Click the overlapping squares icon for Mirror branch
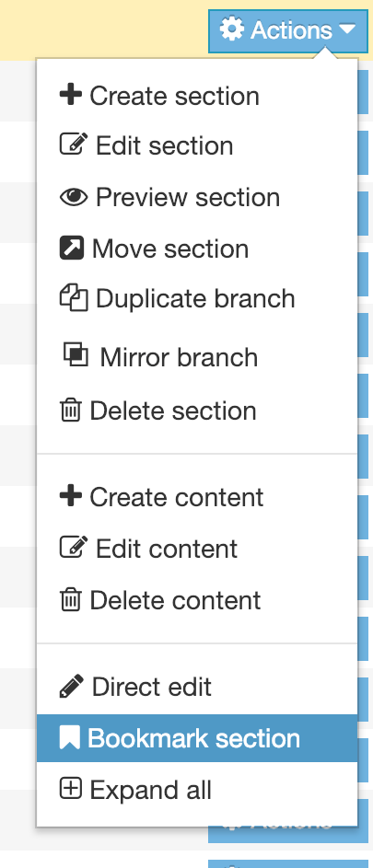The height and width of the screenshot is (868, 373). (76, 354)
